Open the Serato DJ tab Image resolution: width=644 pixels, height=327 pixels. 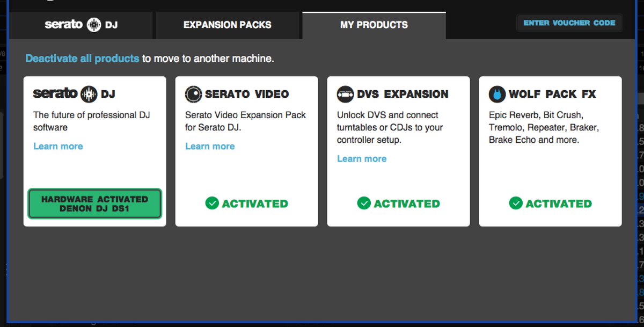pyautogui.click(x=80, y=25)
